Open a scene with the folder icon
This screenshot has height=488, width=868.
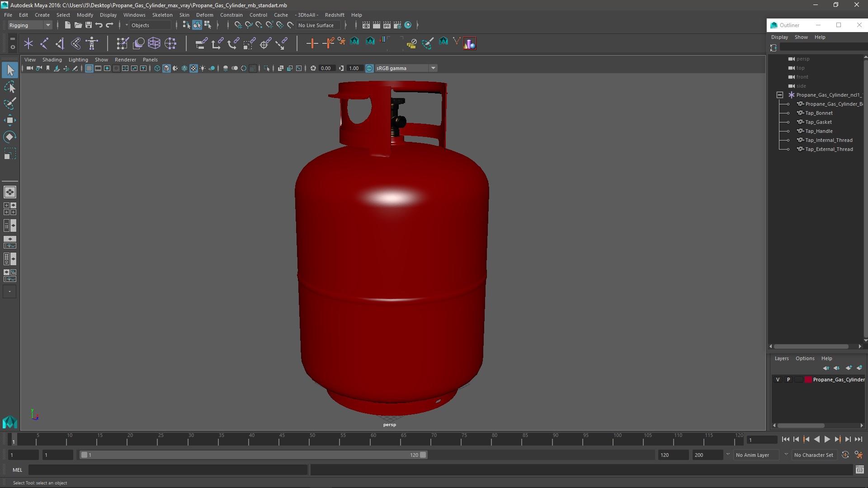(78, 25)
